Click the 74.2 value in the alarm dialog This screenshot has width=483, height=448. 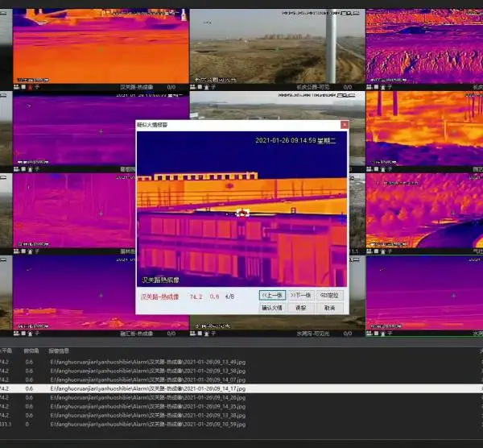coord(196,297)
